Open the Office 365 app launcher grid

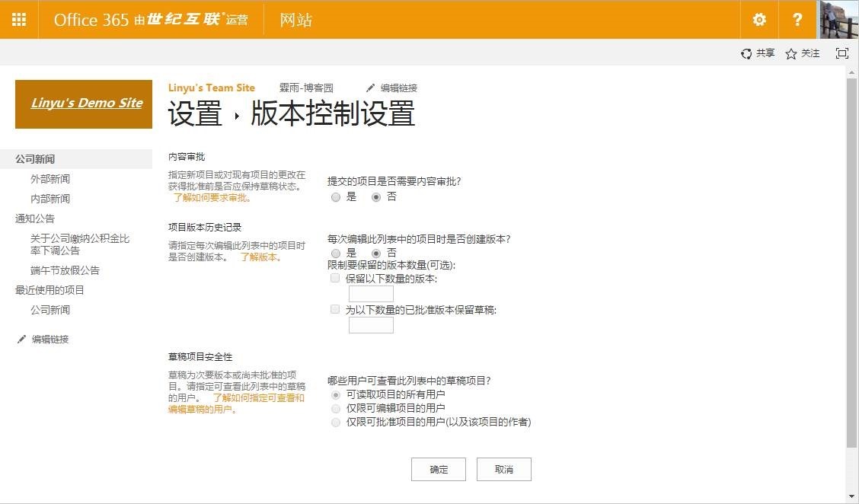tap(19, 20)
